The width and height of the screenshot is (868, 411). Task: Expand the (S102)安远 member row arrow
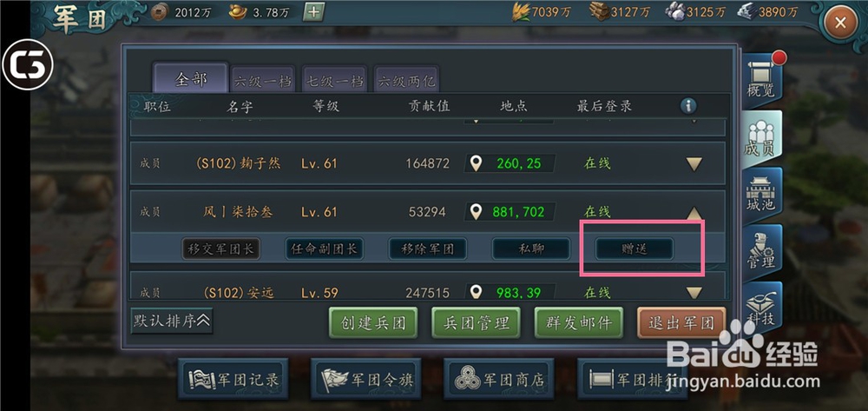694,293
